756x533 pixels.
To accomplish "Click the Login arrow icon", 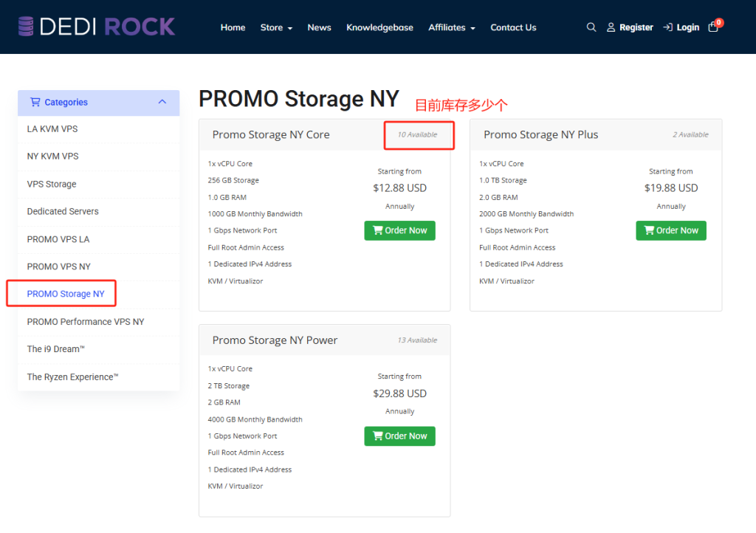I will coord(667,27).
